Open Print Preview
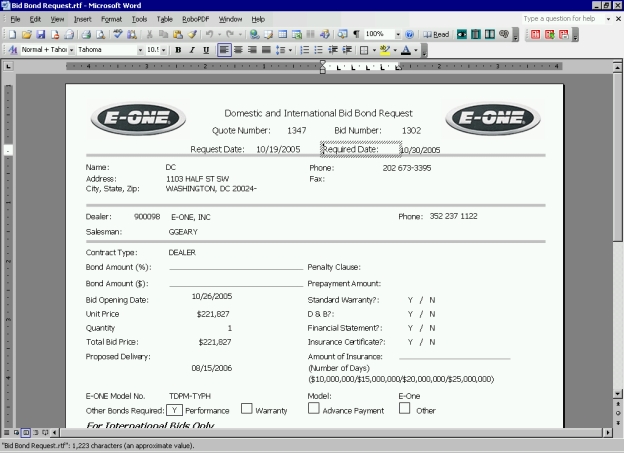Image resolution: width=624 pixels, height=453 pixels. [x=100, y=35]
